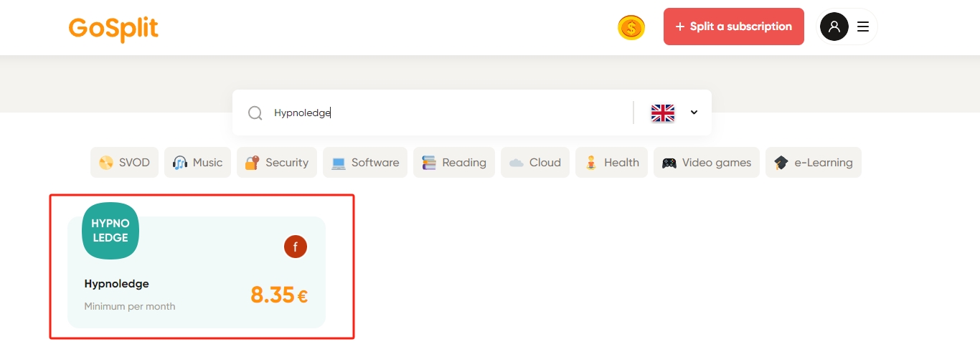Screen dimensions: 980x362
Task: Click the search magnifier icon
Action: point(255,113)
